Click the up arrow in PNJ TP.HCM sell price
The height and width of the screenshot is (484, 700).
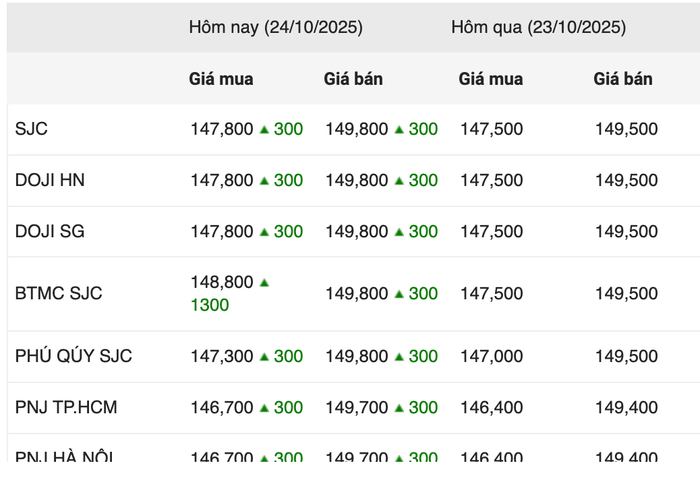pyautogui.click(x=399, y=408)
